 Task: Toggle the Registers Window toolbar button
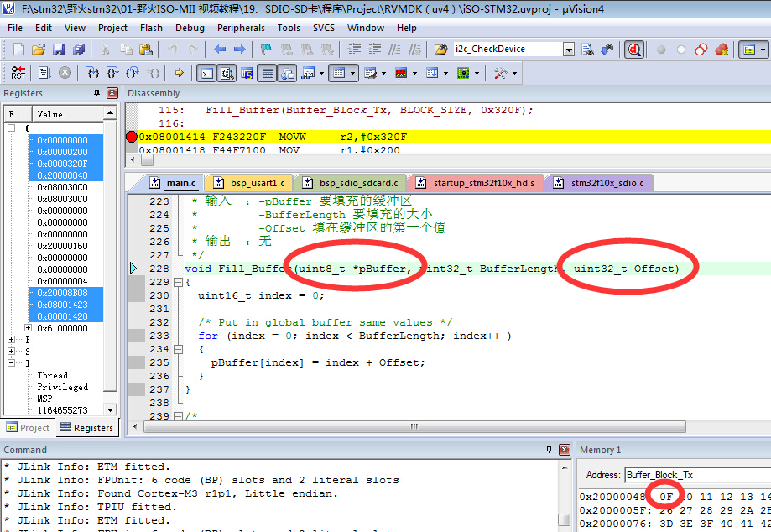click(268, 73)
